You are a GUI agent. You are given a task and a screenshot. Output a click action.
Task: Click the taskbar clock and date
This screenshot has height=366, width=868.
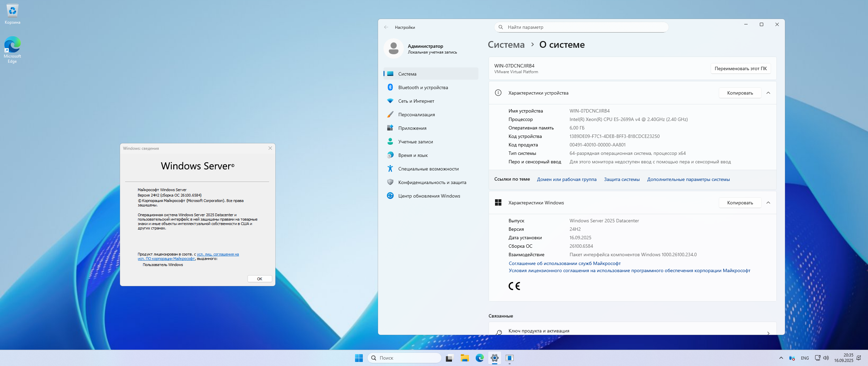pos(844,358)
